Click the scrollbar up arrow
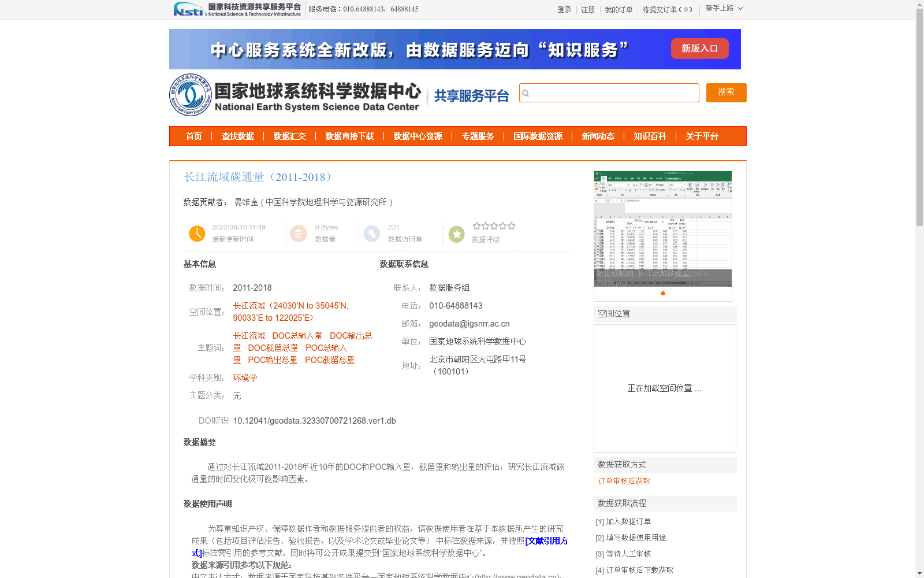This screenshot has width=924, height=578. (919, 5)
